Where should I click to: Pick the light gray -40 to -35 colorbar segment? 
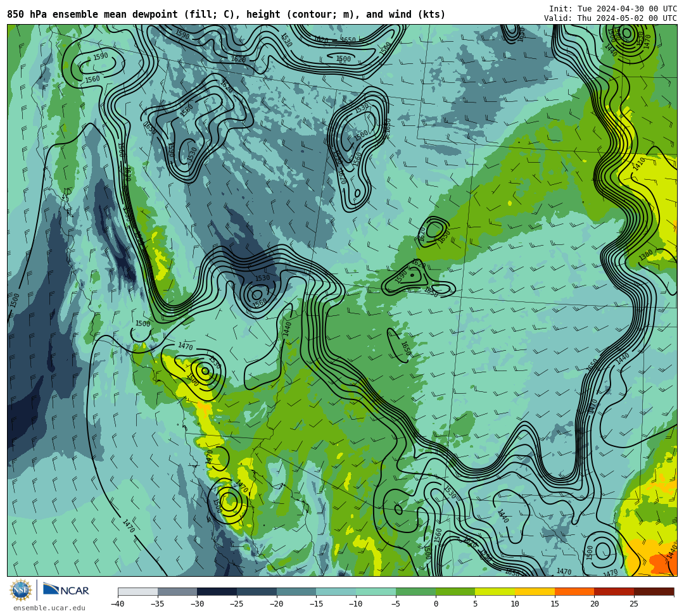[x=138, y=591]
